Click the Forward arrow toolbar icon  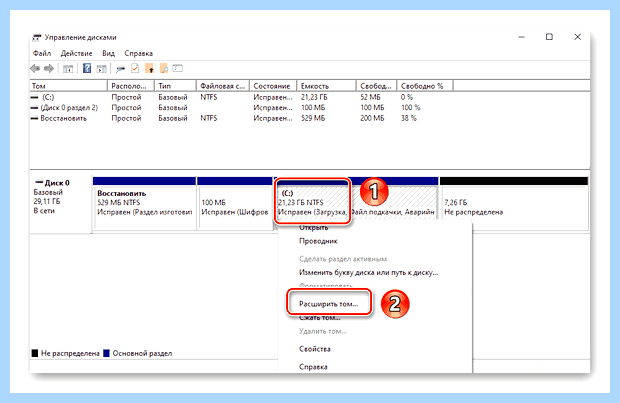(49, 69)
